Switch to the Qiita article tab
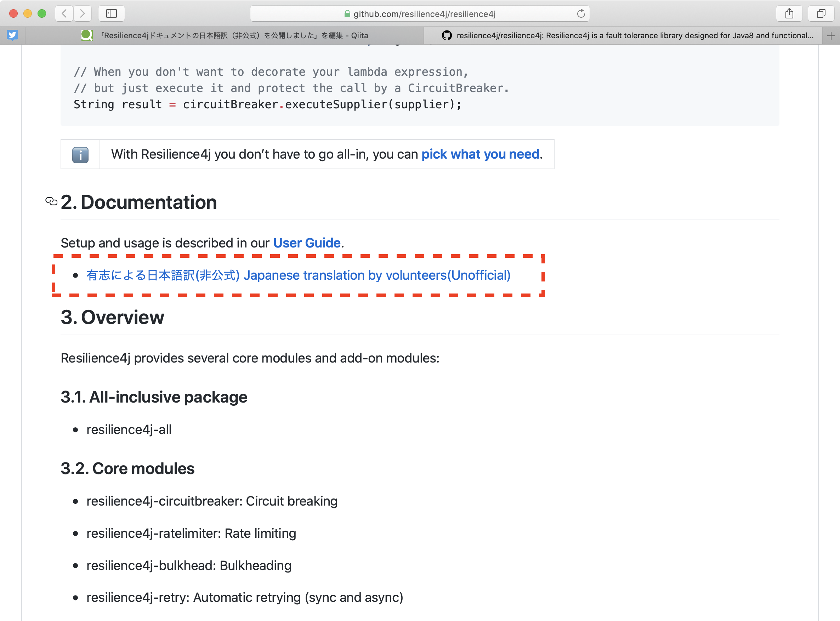 (x=225, y=35)
